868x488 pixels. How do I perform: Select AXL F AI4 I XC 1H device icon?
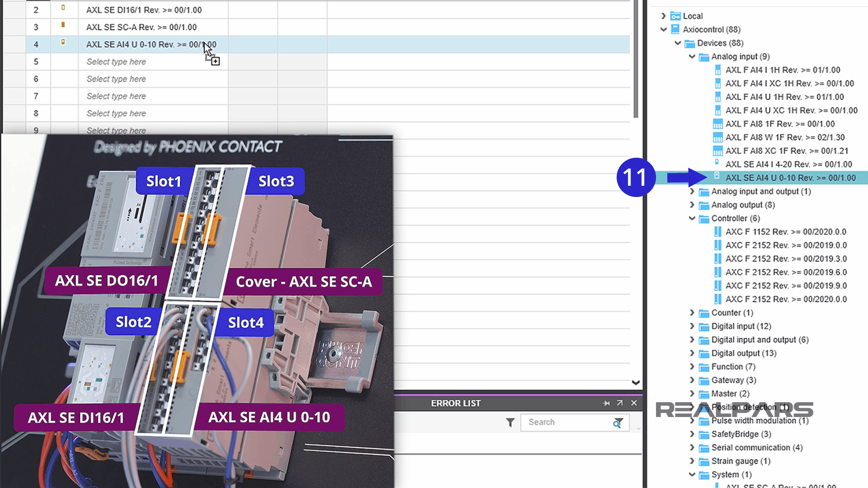pos(717,84)
